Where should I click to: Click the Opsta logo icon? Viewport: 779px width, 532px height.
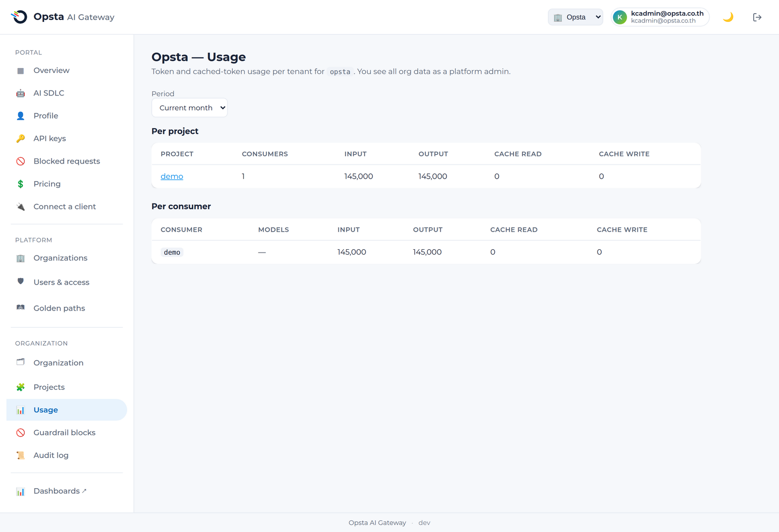pos(19,17)
